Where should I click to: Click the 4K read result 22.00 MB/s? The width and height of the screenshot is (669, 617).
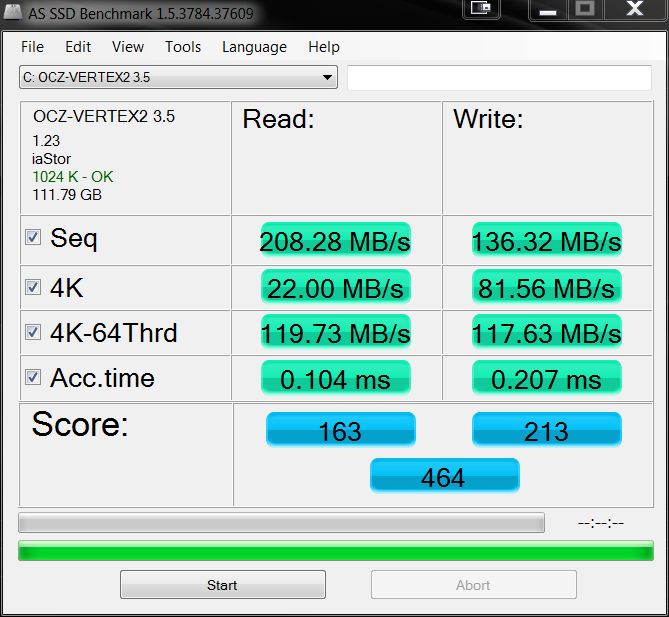click(335, 287)
